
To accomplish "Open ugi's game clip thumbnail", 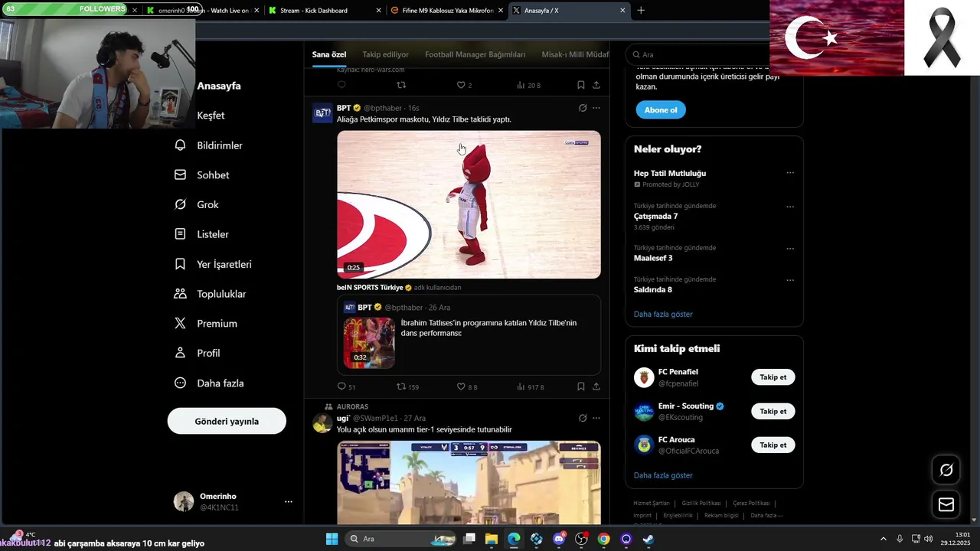I will [x=469, y=483].
